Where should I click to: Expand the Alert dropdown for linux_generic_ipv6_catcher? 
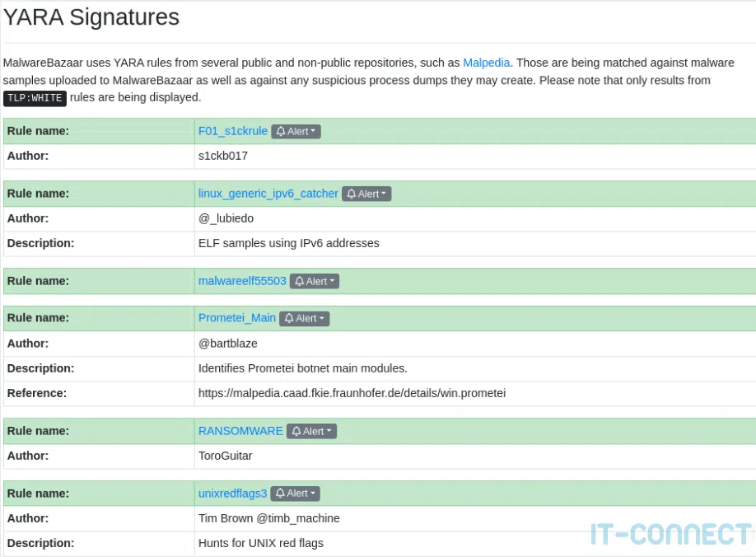click(367, 194)
